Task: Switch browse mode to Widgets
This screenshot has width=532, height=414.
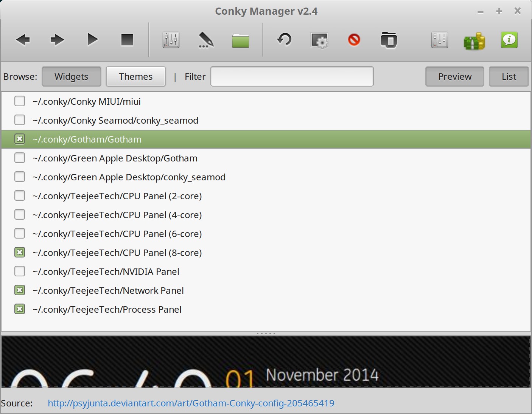Action: coord(72,77)
